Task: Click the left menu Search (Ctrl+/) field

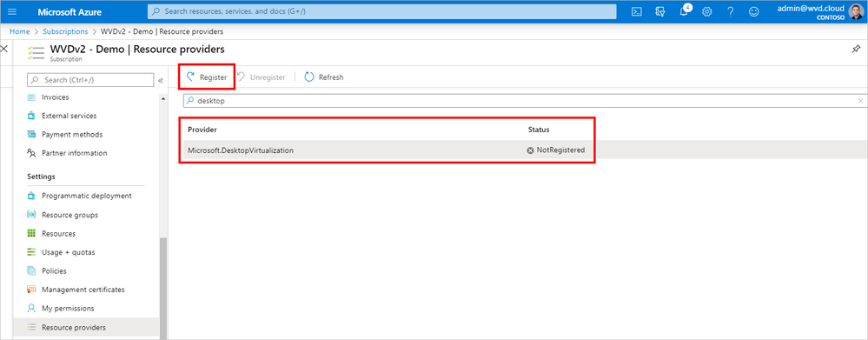Action: pyautogui.click(x=90, y=80)
